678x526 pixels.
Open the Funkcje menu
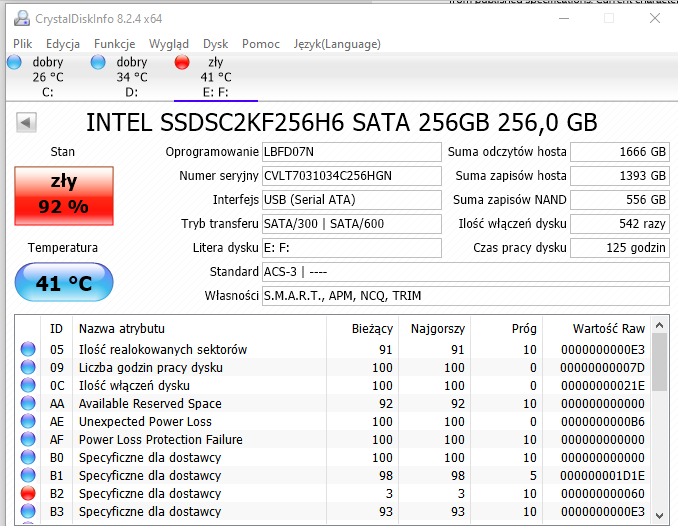tap(115, 44)
